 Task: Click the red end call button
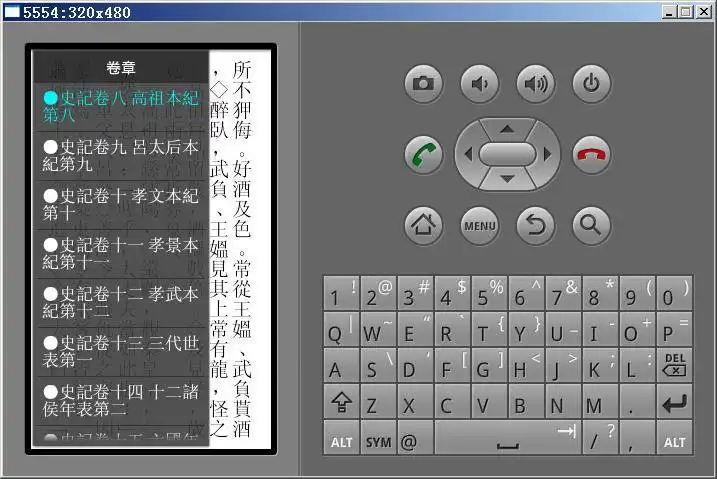(591, 154)
